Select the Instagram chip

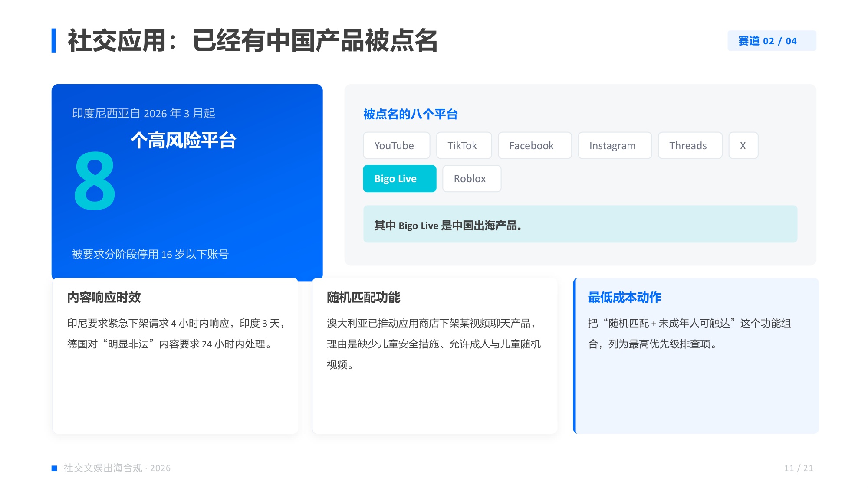pyautogui.click(x=615, y=145)
